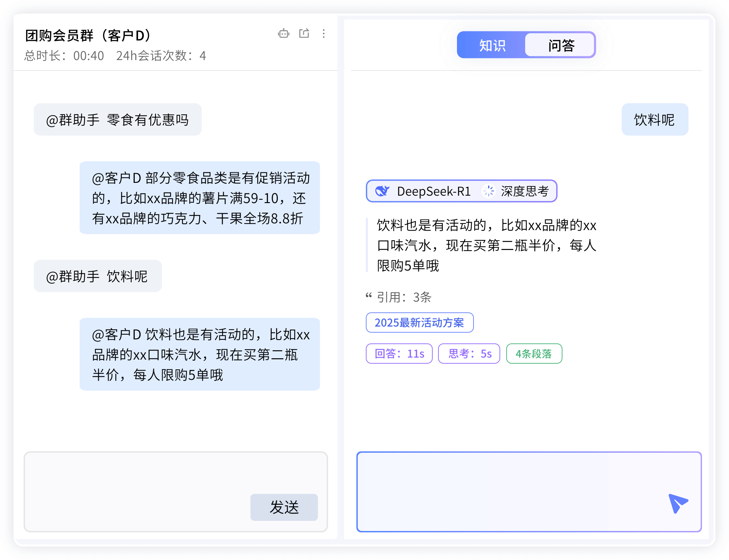Expand the 引用：3条 citations section

tap(404, 297)
